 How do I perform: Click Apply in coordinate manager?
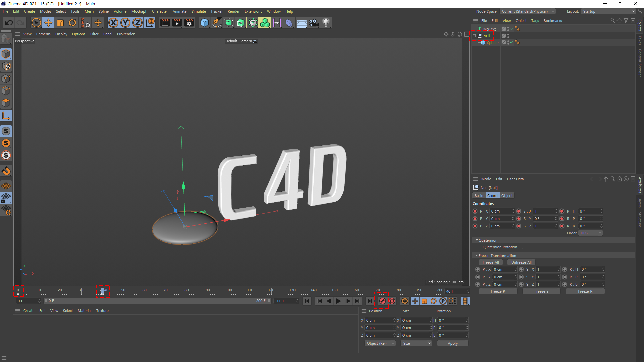452,343
